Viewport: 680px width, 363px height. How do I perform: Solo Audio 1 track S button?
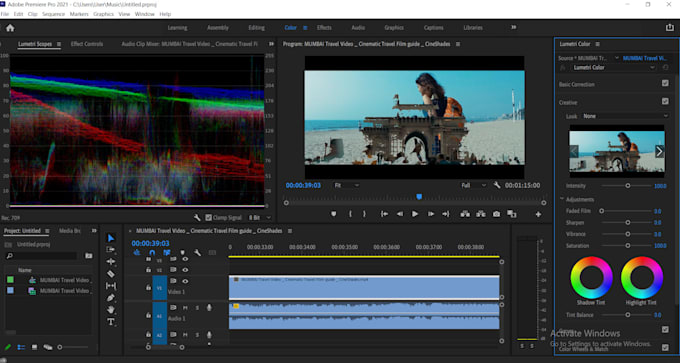click(x=197, y=308)
